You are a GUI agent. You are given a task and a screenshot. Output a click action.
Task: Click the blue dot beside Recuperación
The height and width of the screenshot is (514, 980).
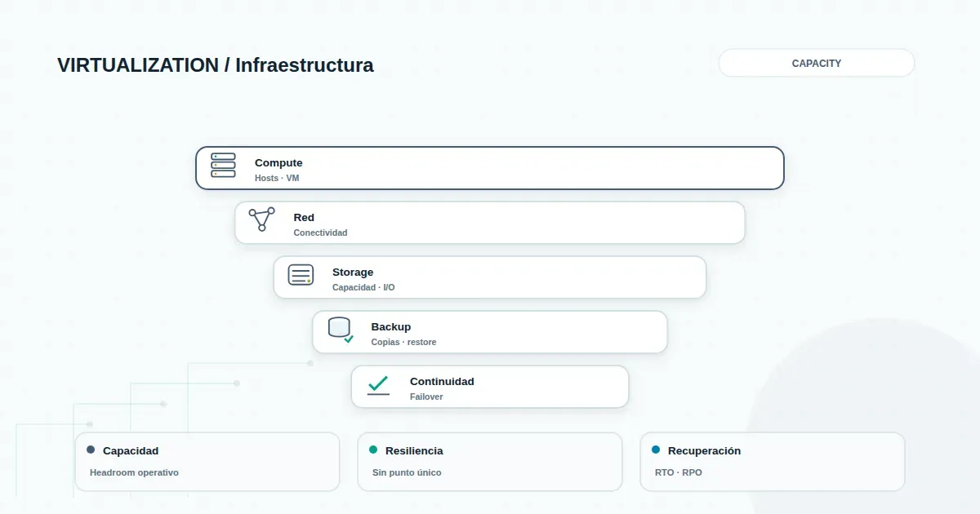click(656, 450)
